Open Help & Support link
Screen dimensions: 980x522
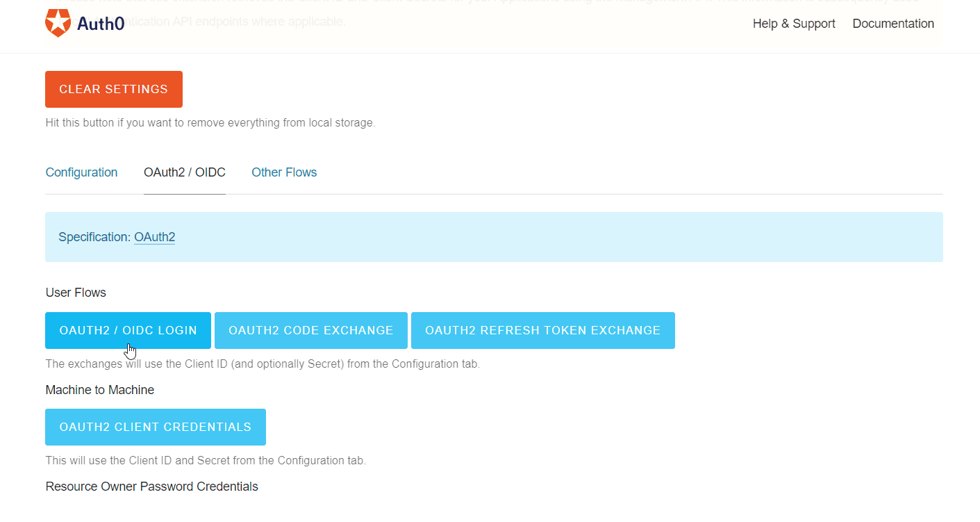[794, 24]
